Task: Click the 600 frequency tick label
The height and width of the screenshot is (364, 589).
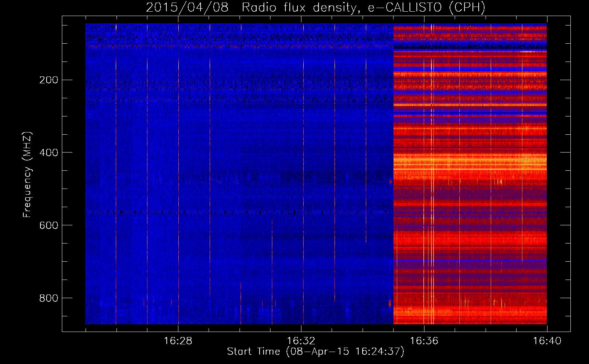Action: click(x=49, y=225)
